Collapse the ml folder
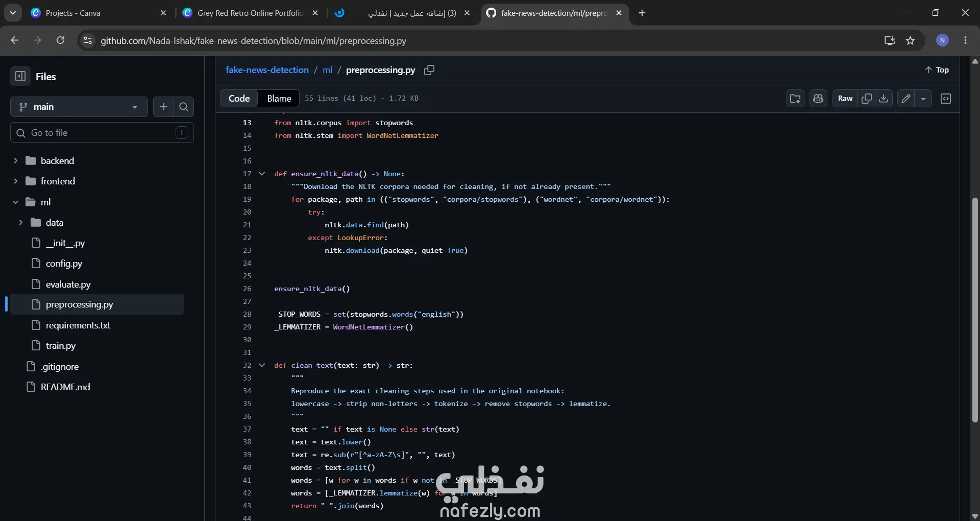Image resolution: width=980 pixels, height=521 pixels. point(15,202)
